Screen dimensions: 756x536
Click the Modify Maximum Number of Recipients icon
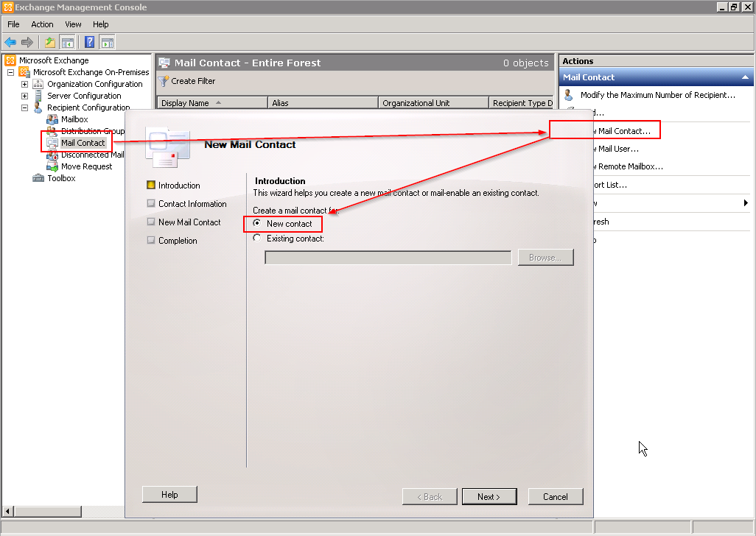point(569,95)
